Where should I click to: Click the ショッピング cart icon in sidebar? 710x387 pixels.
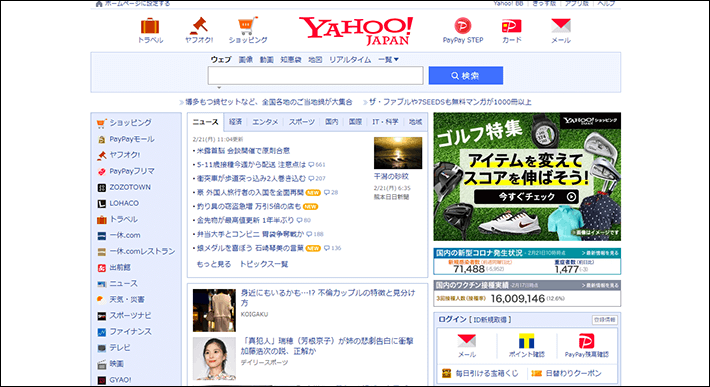pos(101,123)
